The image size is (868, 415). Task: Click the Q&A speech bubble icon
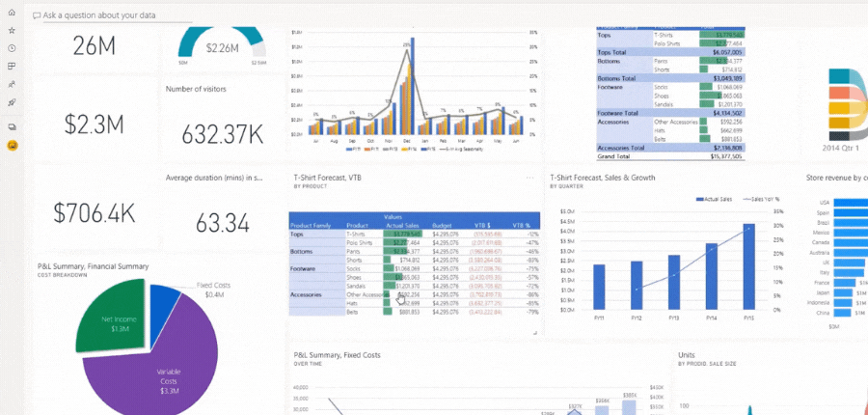37,15
